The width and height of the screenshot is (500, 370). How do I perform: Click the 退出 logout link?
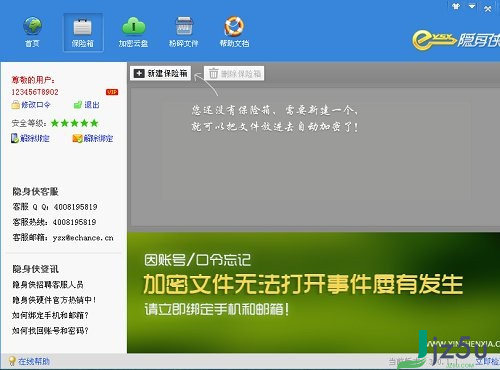[x=86, y=105]
